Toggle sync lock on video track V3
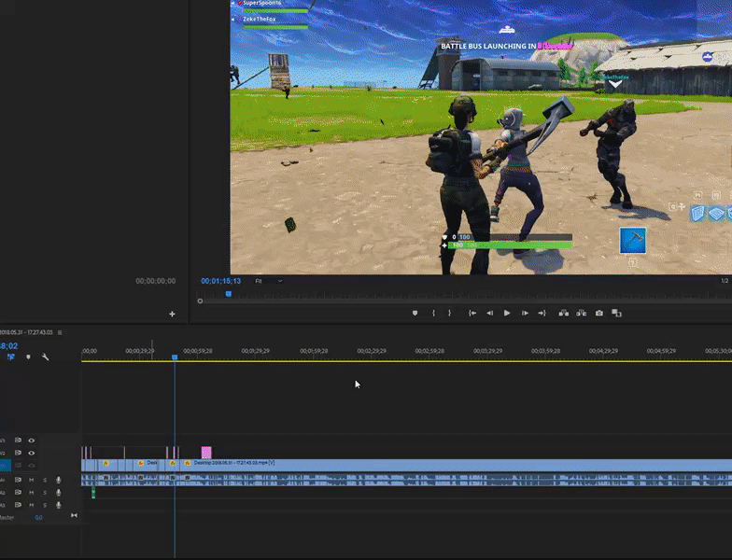The width and height of the screenshot is (732, 560). [18, 441]
